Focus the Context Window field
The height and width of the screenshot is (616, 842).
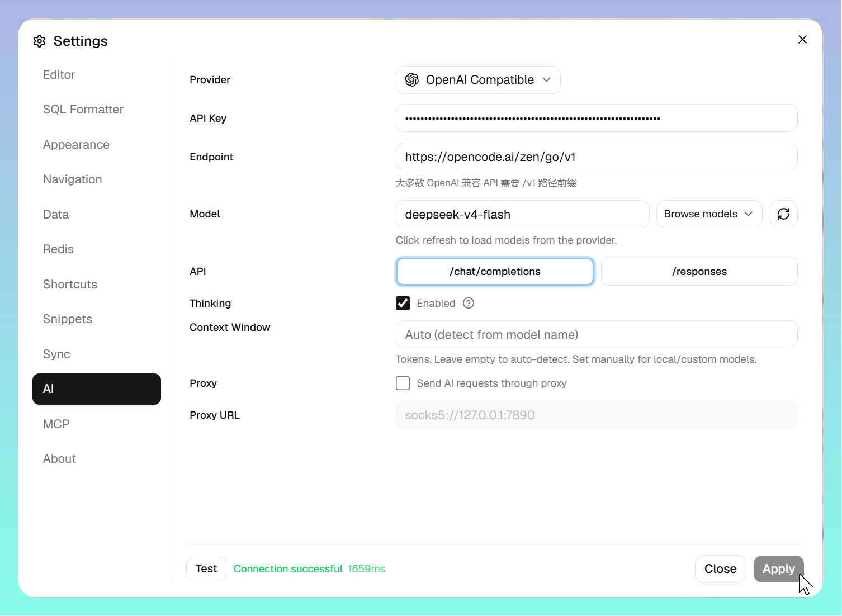(597, 334)
